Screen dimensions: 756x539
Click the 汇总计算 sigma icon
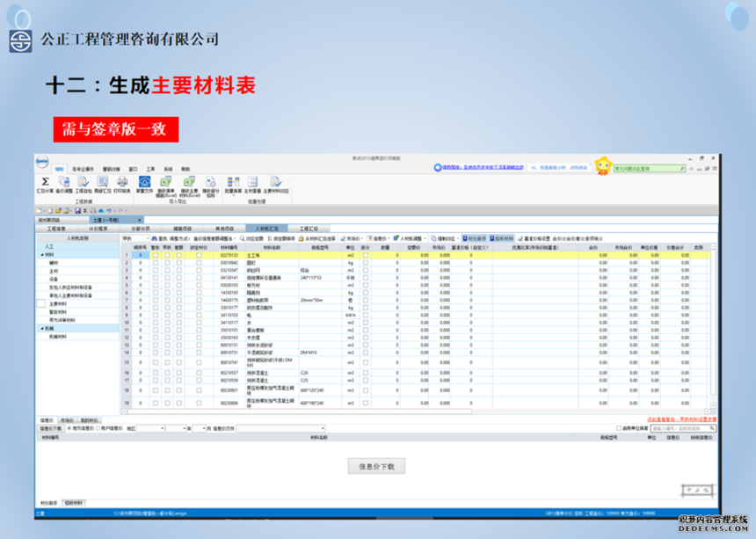click(x=45, y=182)
